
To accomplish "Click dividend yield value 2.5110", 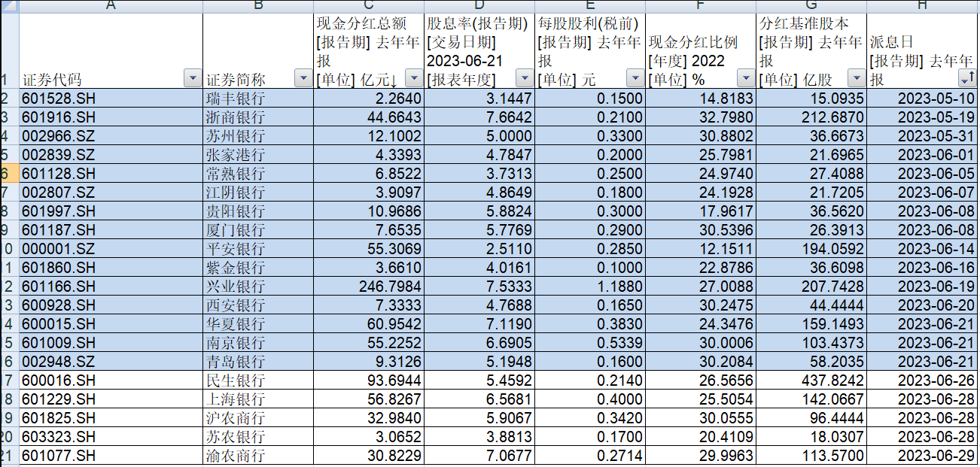I will 479,248.
